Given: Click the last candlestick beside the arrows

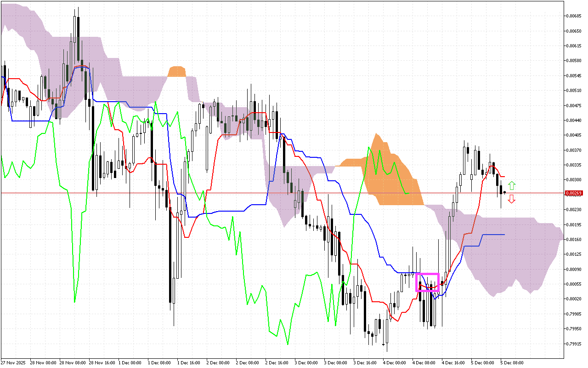Looking at the screenshot, I should click(505, 192).
